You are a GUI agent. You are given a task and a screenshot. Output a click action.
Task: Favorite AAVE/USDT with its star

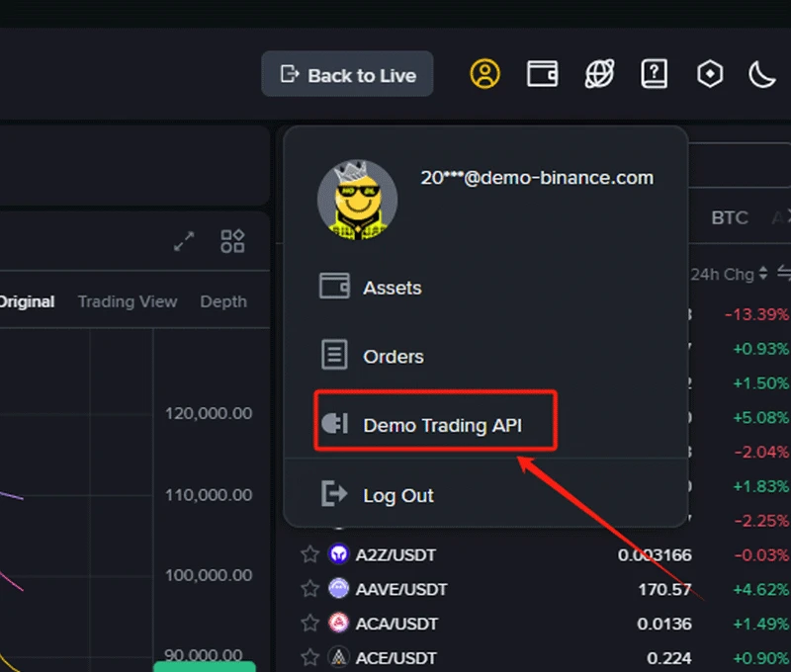309,588
